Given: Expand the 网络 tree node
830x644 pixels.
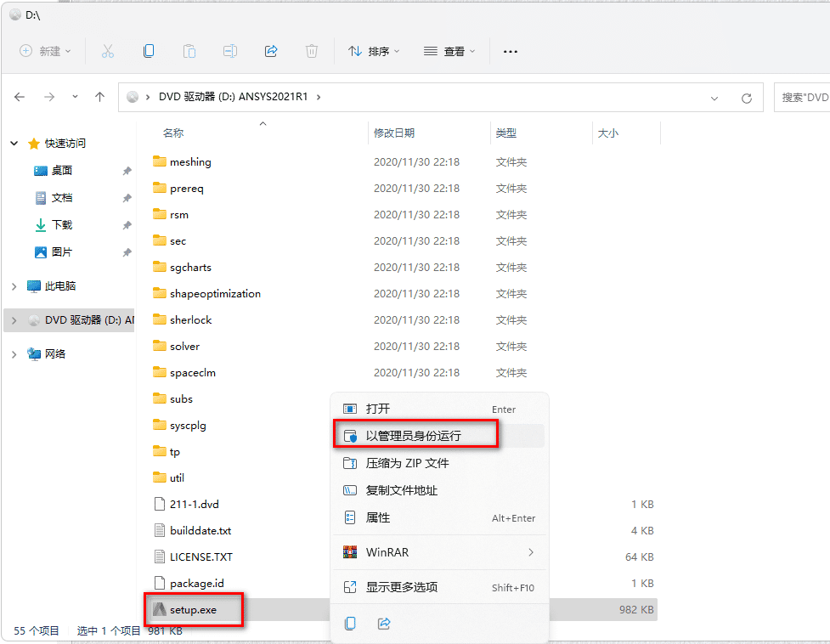Looking at the screenshot, I should pyautogui.click(x=14, y=353).
